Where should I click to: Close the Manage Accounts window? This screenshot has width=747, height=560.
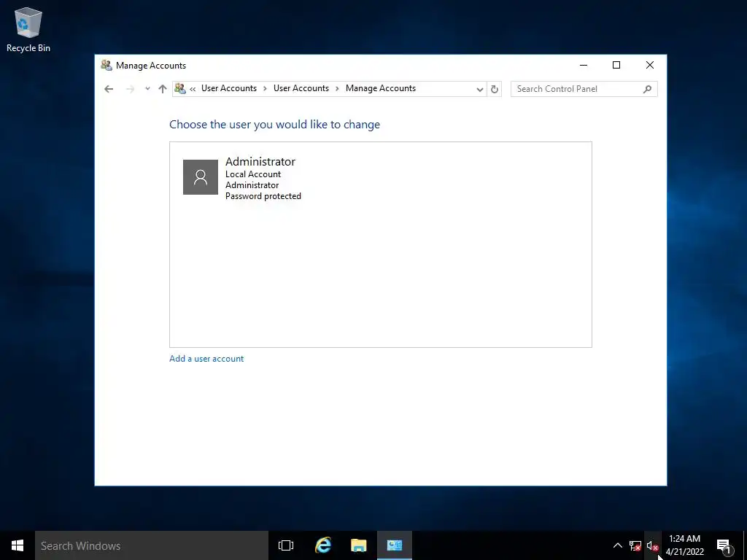(x=650, y=65)
